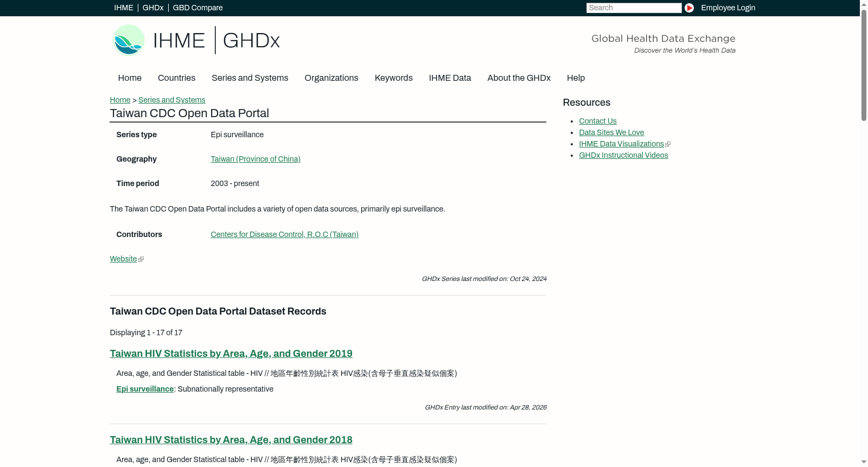The height and width of the screenshot is (467, 868).
Task: Click 'GHDx Series last modified on: Oct 24, 2024'
Action: 484,279
